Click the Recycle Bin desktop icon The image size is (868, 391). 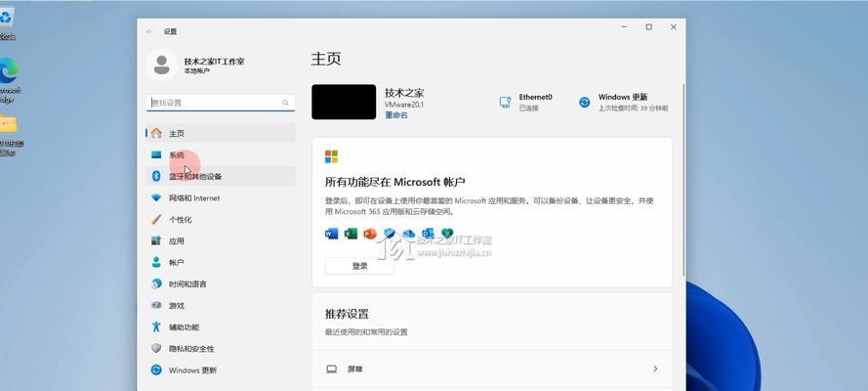point(6,18)
